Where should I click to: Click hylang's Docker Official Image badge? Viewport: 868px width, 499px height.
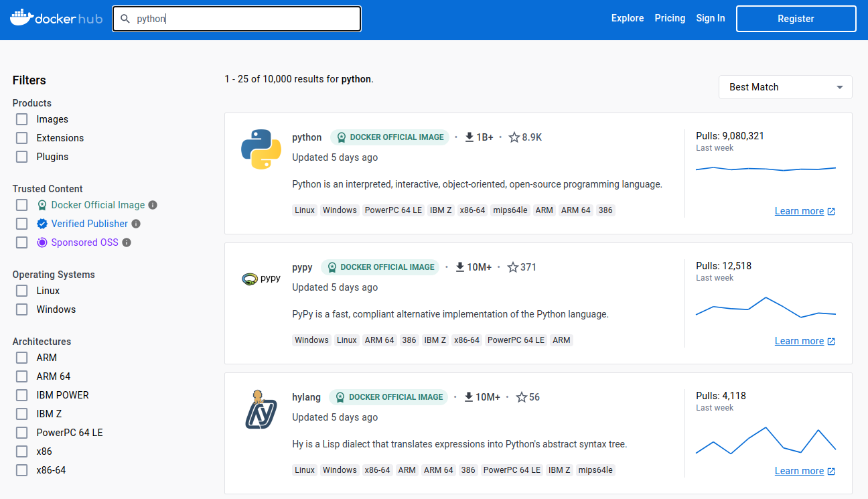389,397
